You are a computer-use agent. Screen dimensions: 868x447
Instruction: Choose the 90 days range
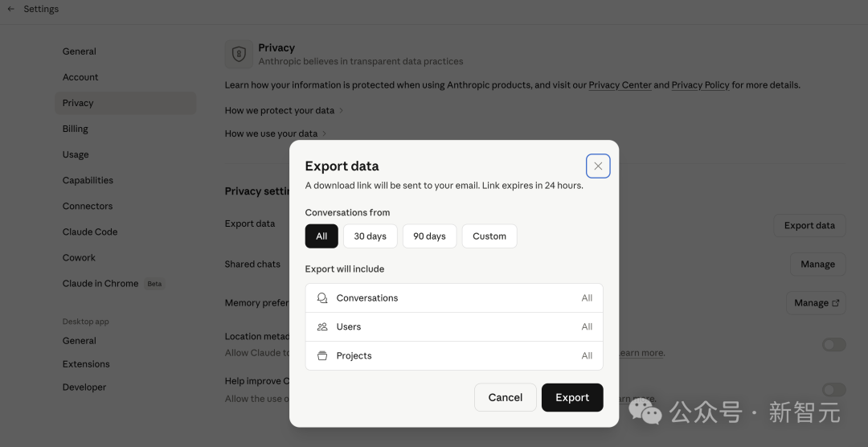[429, 236]
